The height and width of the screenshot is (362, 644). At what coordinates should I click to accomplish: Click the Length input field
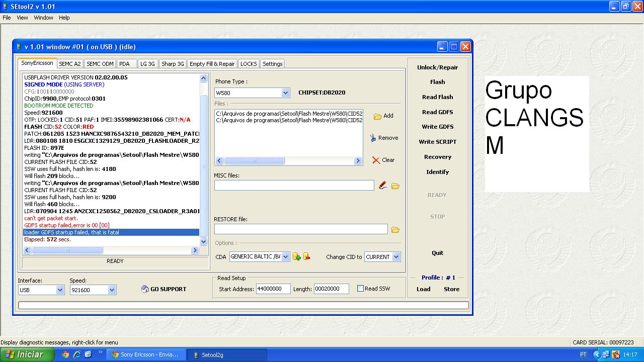[x=331, y=289]
